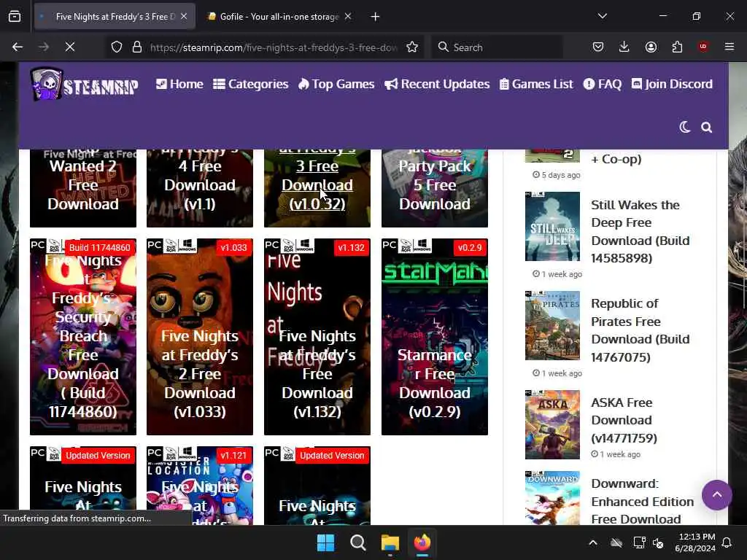Open Sister Location v1.121 card
747x560 pixels.
(x=200, y=485)
